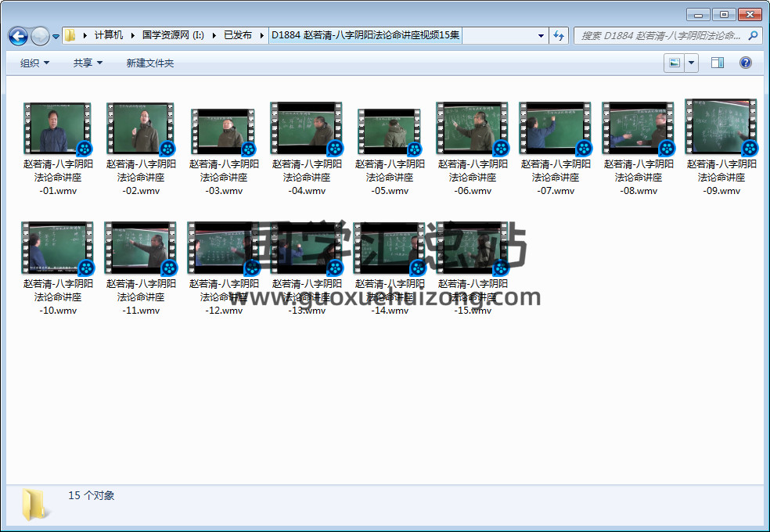Open the recent pages dropdown arrow
Screen dimensions: 770x532
click(x=56, y=37)
